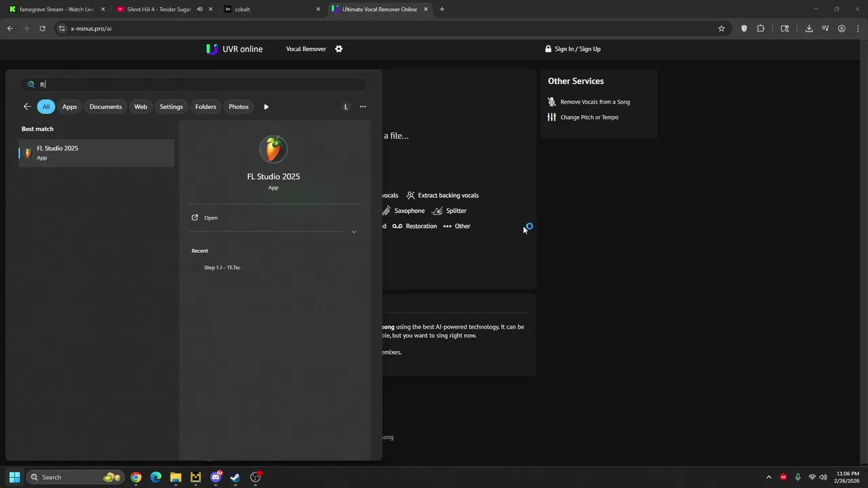Open Steam from taskbar

click(x=235, y=477)
